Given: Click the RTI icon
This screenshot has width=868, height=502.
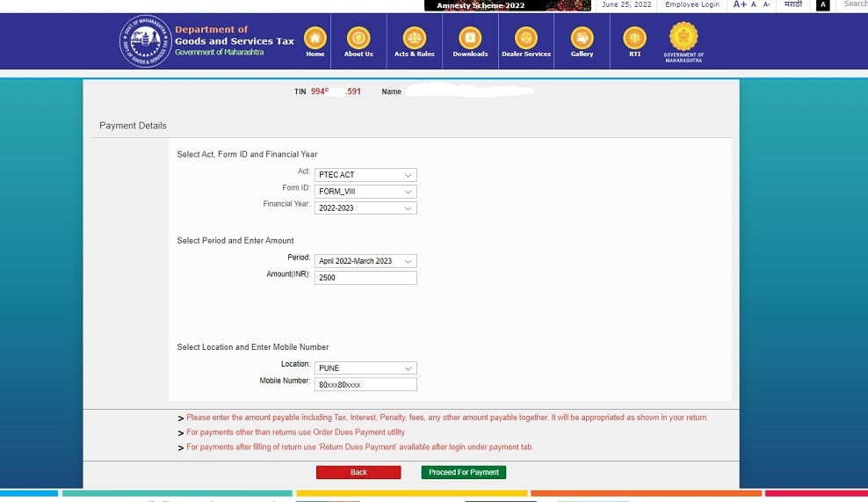Looking at the screenshot, I should point(634,38).
